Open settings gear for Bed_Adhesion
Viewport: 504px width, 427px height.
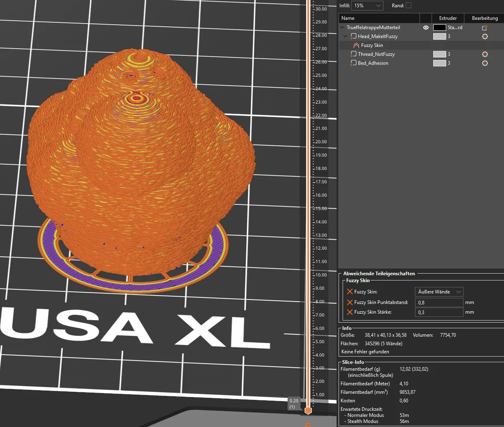coord(485,63)
